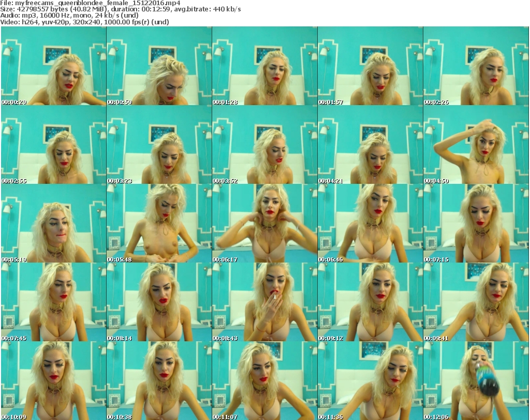Viewport: 530px width, 420px height.
Task: Open the last frame at 00:12:06
Action: (x=476, y=381)
